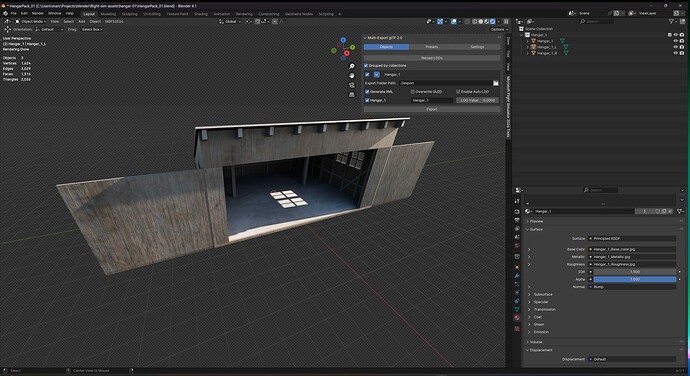Click the Alpha value slider
Screen dimensions: 690x376
click(635, 279)
